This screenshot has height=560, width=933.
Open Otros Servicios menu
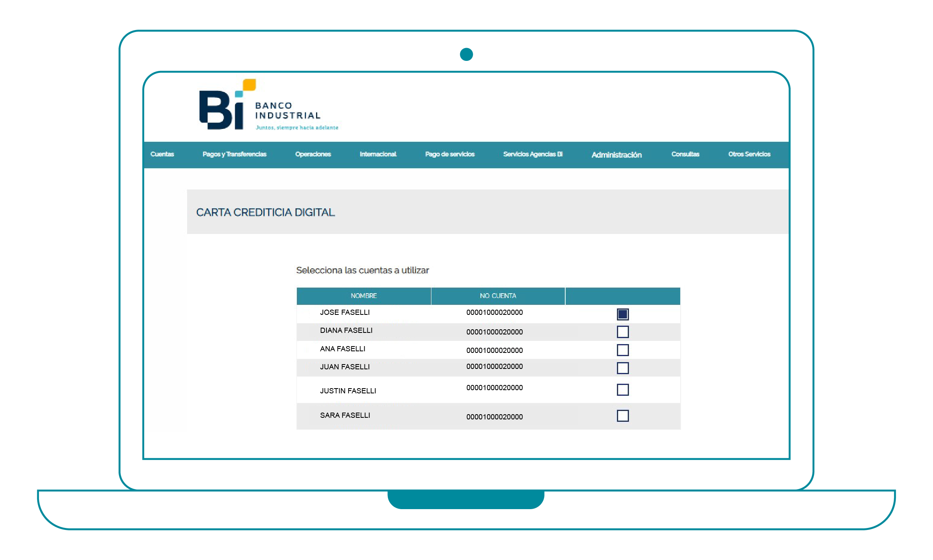click(749, 154)
